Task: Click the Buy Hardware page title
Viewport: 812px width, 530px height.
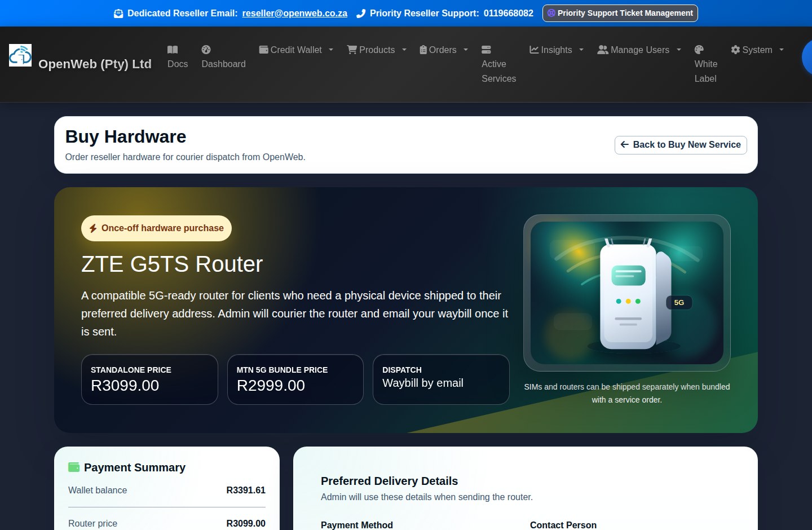Action: click(126, 136)
